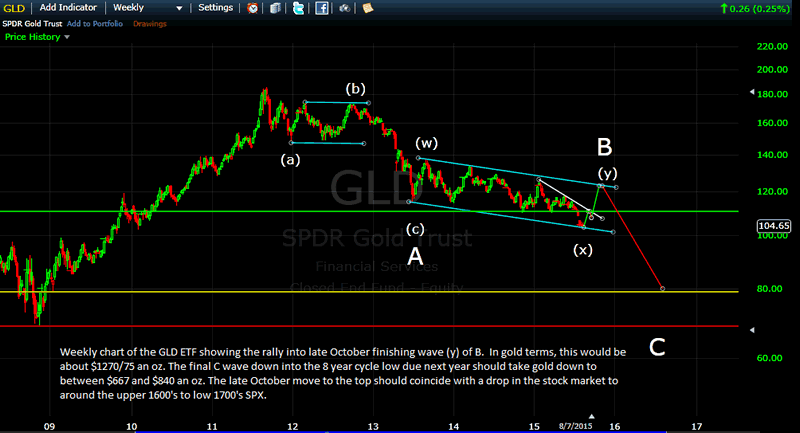Click the weekly chart commentary text note
Image resolution: width=800 pixels, height=433 pixels.
point(343,373)
